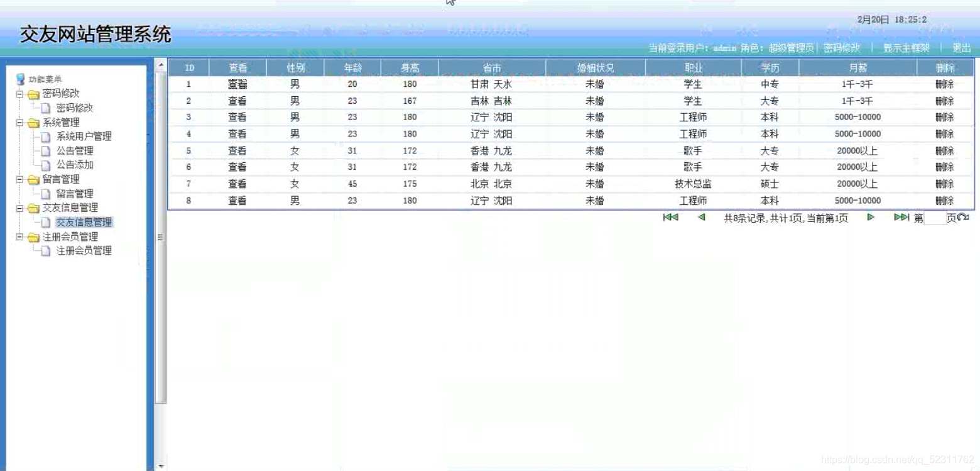This screenshot has width=980, height=471.
Task: Click the 北京 北京 cell
Action: 492,184
